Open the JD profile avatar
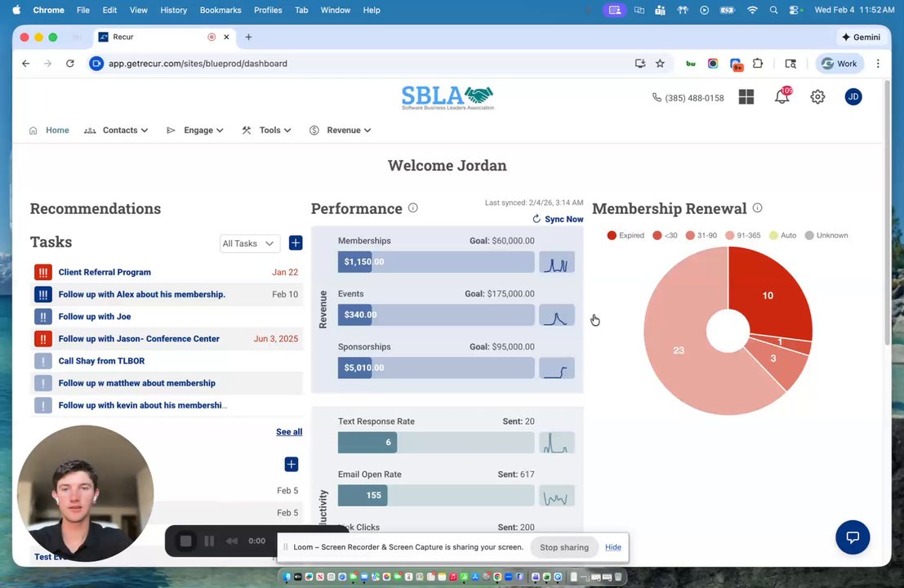 (x=853, y=97)
